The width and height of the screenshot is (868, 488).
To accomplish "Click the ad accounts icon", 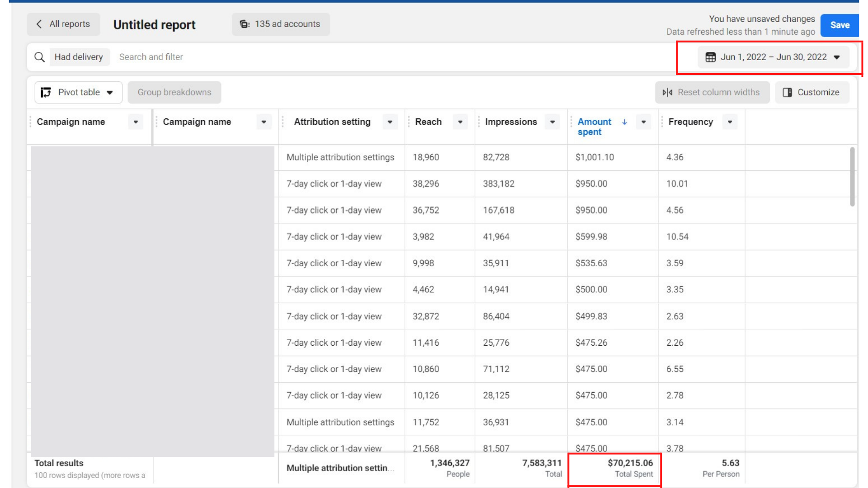I will tap(245, 24).
